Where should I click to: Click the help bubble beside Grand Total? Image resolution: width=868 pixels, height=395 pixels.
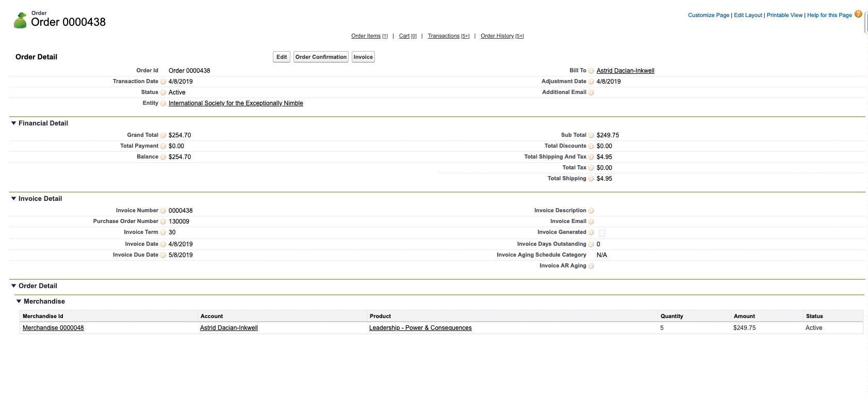pyautogui.click(x=163, y=135)
